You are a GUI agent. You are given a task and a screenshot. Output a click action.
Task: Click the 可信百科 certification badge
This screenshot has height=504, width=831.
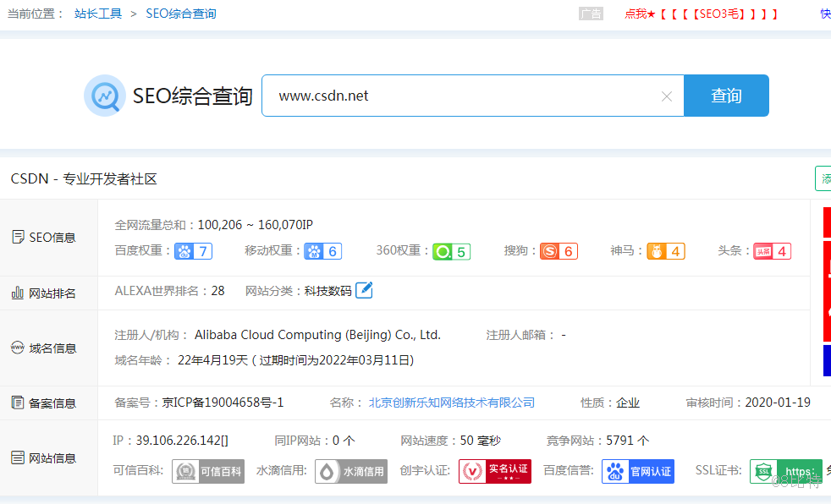[208, 471]
